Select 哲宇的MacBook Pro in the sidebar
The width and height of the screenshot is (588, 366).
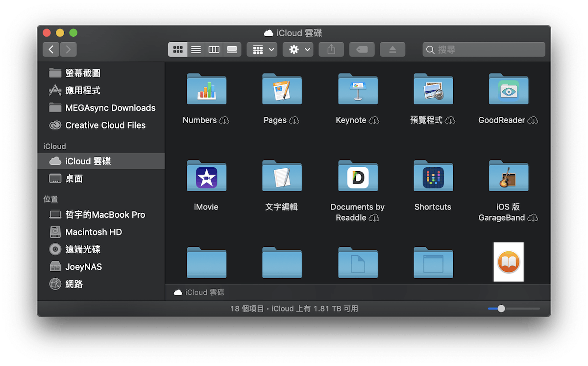click(x=101, y=214)
